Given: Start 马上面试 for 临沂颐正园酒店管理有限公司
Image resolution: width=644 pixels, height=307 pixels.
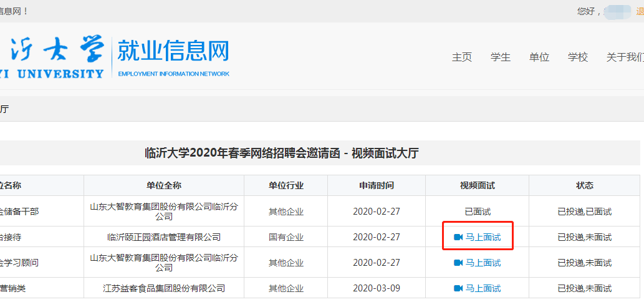Looking at the screenshot, I should pos(483,237).
